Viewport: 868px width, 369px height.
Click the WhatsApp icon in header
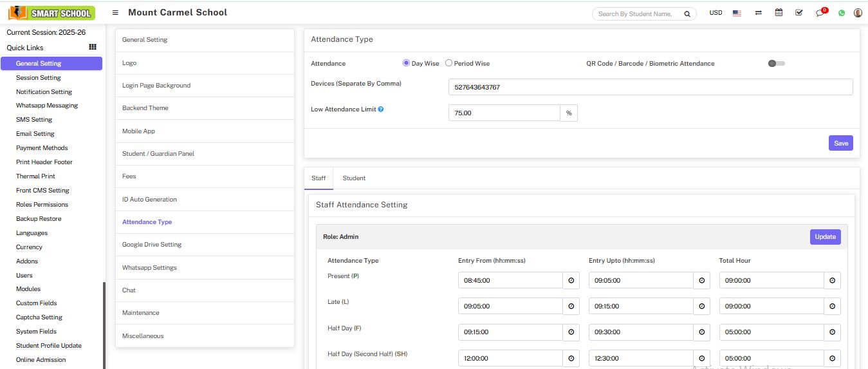point(841,13)
